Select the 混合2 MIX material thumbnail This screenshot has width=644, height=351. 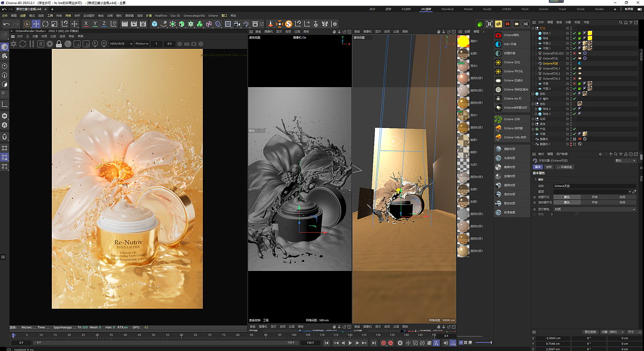tap(463, 65)
